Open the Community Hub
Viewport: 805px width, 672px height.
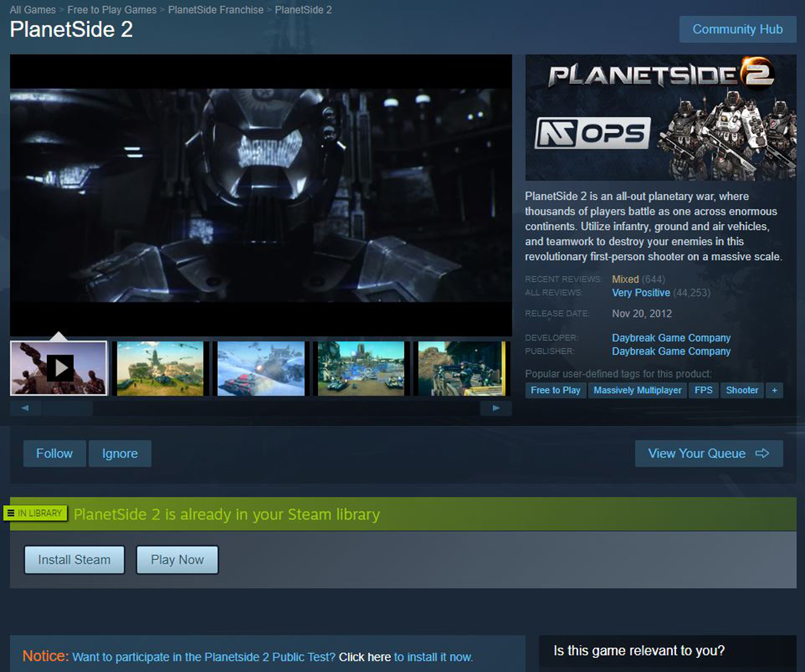click(737, 30)
